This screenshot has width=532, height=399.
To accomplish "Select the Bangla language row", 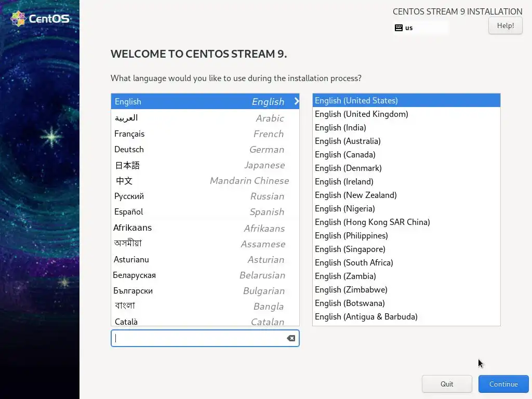I will click(x=205, y=306).
